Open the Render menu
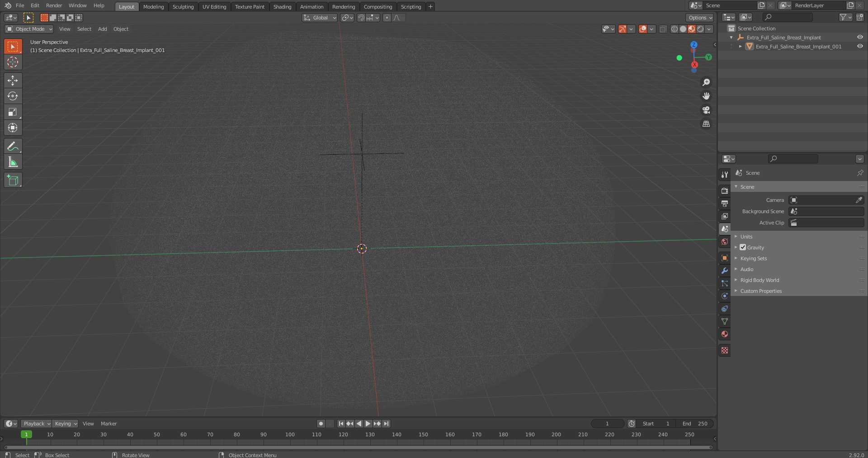Viewport: 868px width, 458px height. [x=54, y=5]
